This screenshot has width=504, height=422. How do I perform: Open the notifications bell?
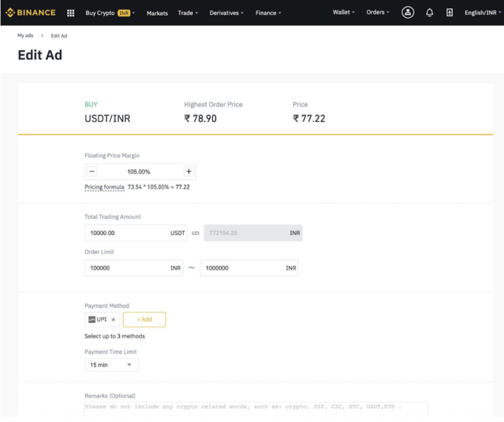pyautogui.click(x=429, y=12)
